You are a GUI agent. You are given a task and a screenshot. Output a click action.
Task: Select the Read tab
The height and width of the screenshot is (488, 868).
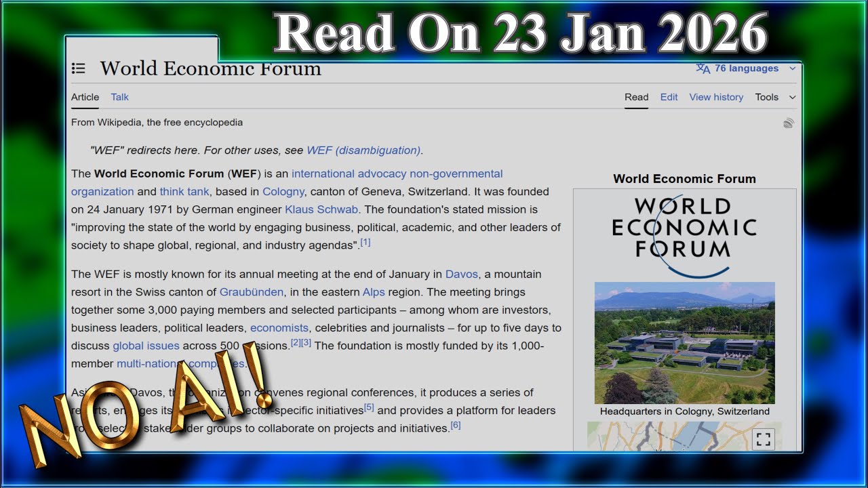pos(637,97)
